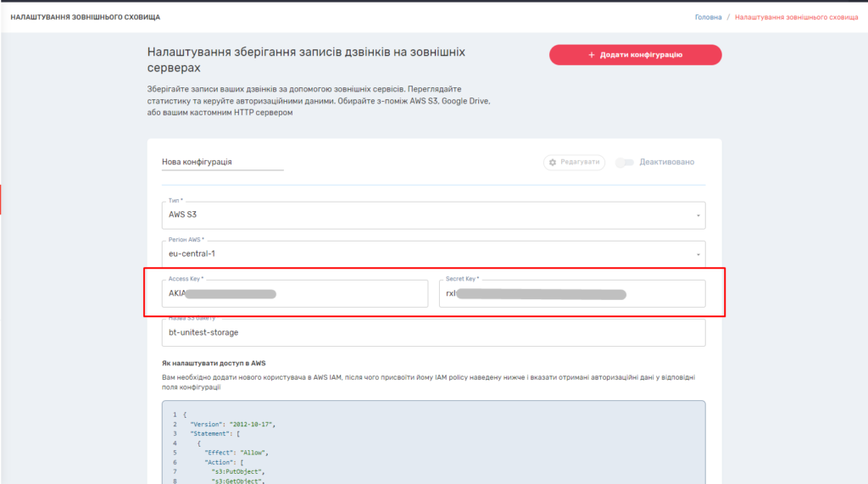Click the Деактивовано status label
The image size is (868, 484).
[667, 162]
